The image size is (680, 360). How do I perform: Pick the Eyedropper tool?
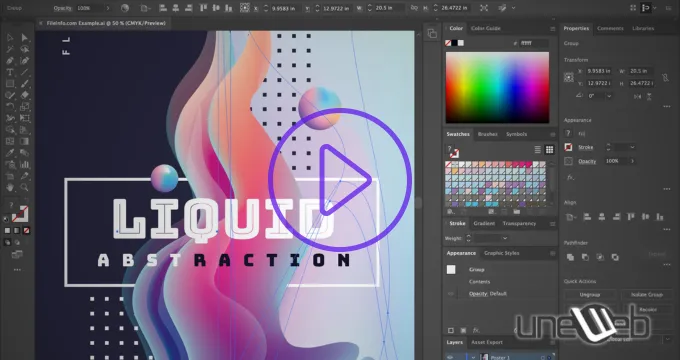[x=10, y=153]
